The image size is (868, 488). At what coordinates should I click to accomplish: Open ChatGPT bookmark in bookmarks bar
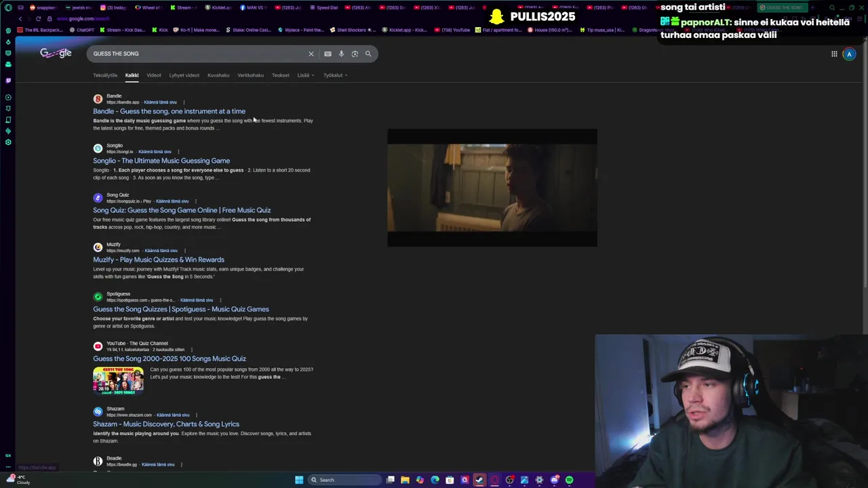pyautogui.click(x=82, y=30)
